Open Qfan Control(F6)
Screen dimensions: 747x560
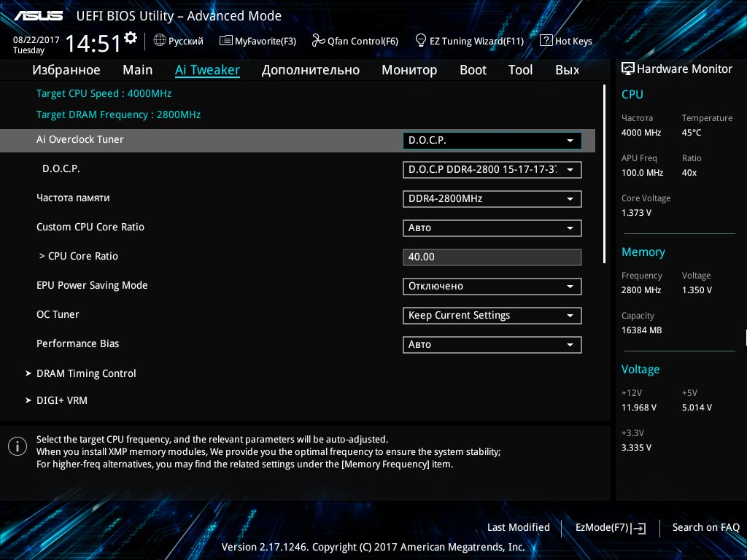click(355, 41)
